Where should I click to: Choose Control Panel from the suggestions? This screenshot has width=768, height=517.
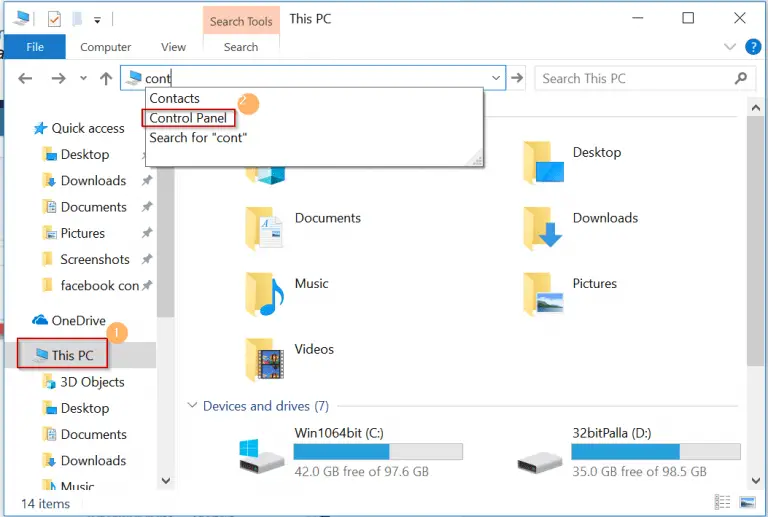pos(188,118)
